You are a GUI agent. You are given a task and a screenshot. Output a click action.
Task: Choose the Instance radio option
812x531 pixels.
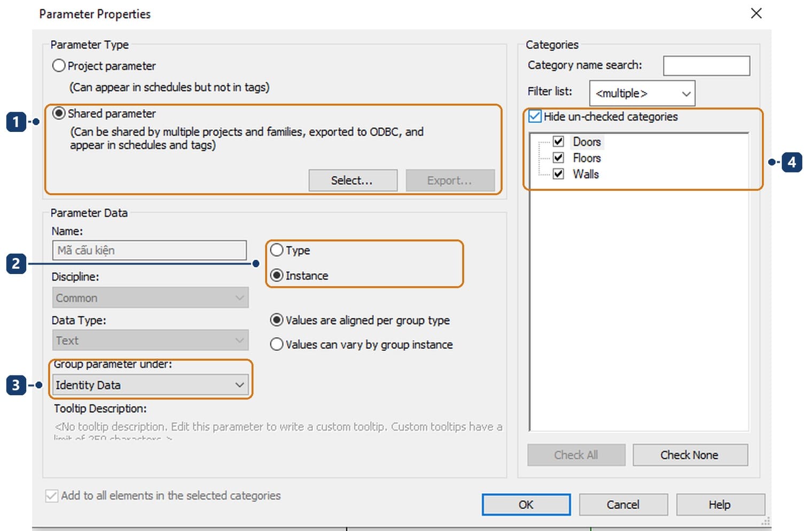tap(276, 276)
